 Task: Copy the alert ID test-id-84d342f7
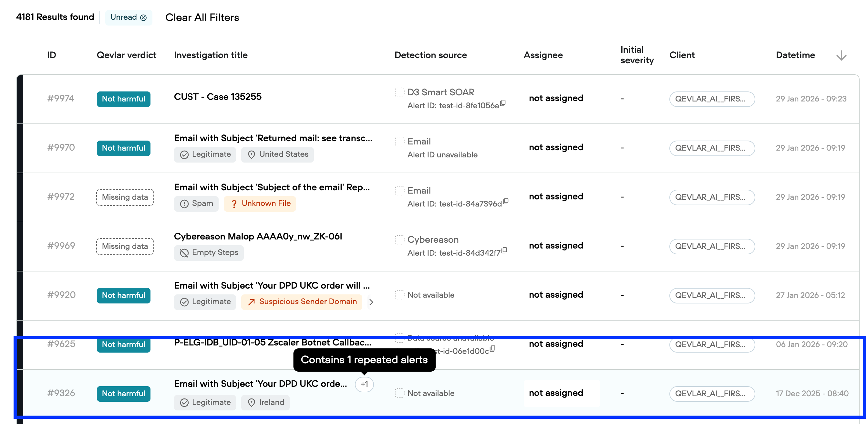(x=504, y=251)
